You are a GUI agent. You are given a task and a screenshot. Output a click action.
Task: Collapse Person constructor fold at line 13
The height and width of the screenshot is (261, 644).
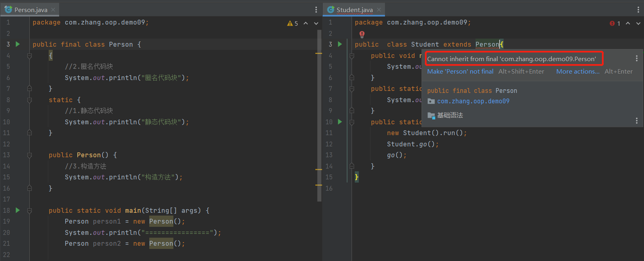tap(29, 155)
